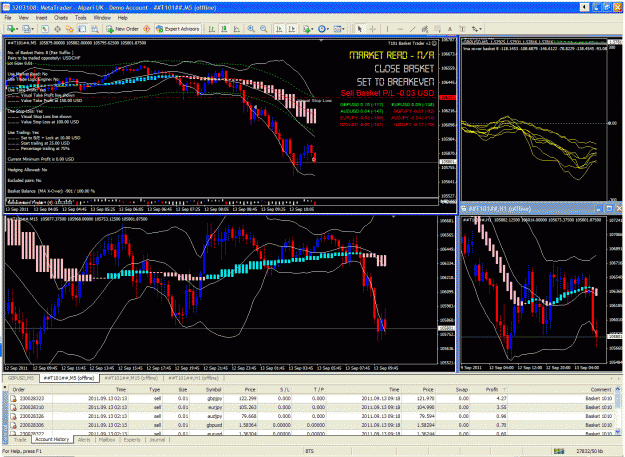Switch to line chart type icon
The image size is (625, 457).
pos(237,29)
